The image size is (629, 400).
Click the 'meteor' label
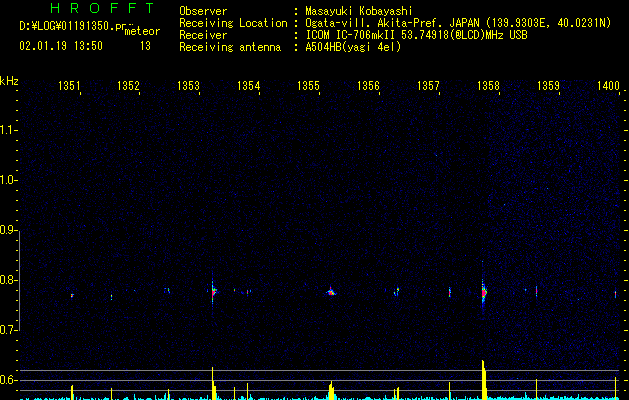click(x=142, y=31)
